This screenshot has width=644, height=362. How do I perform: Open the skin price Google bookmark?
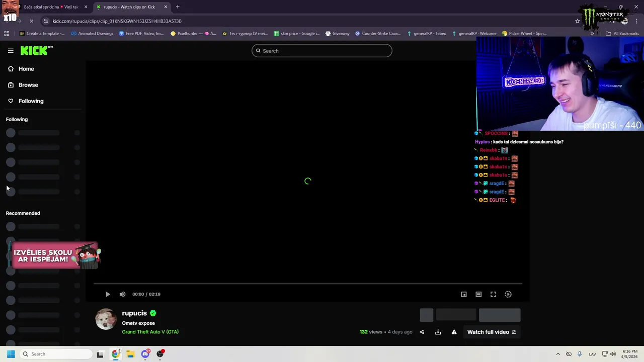[296, 34]
